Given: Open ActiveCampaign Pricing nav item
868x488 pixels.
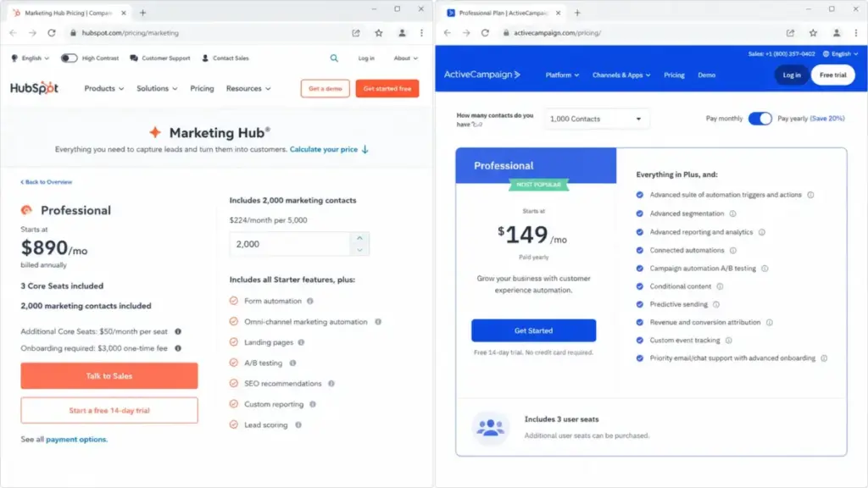Looking at the screenshot, I should coord(674,75).
